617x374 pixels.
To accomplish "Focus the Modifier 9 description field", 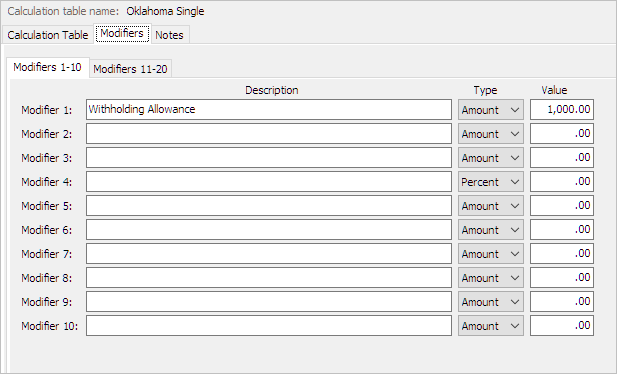I will point(269,302).
